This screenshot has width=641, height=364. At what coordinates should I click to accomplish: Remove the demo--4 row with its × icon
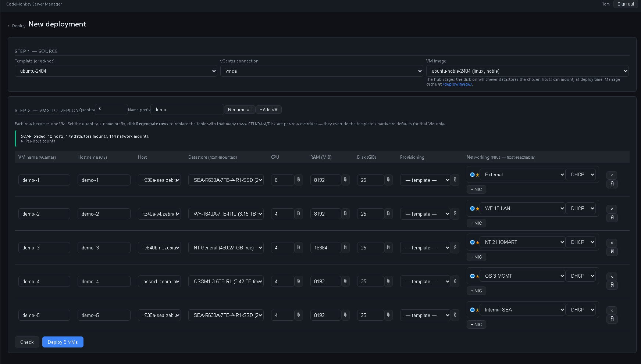point(612,277)
